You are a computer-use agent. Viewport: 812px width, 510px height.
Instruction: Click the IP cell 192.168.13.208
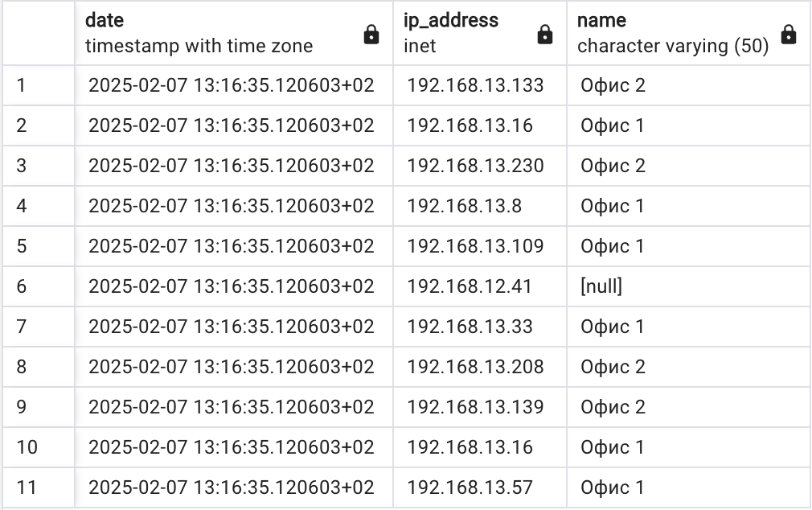[x=480, y=367]
